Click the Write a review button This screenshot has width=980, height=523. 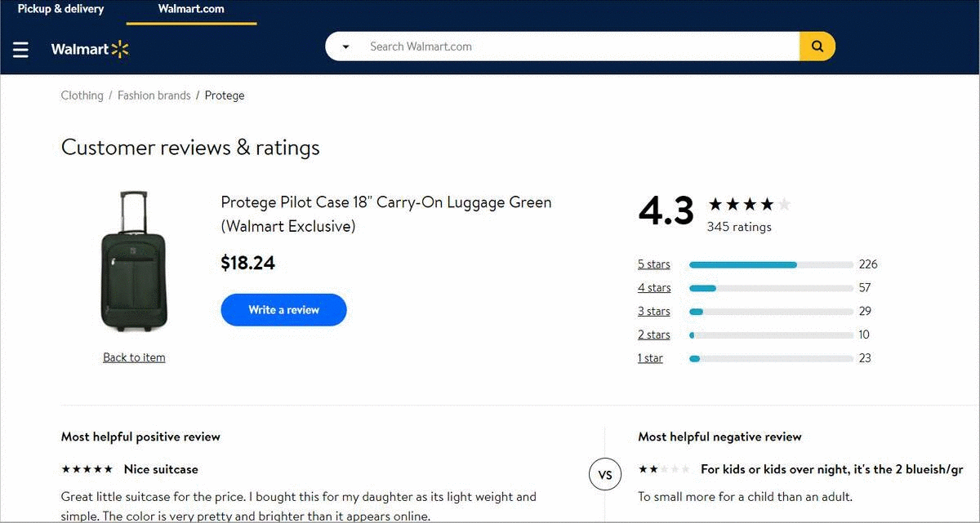pos(283,310)
